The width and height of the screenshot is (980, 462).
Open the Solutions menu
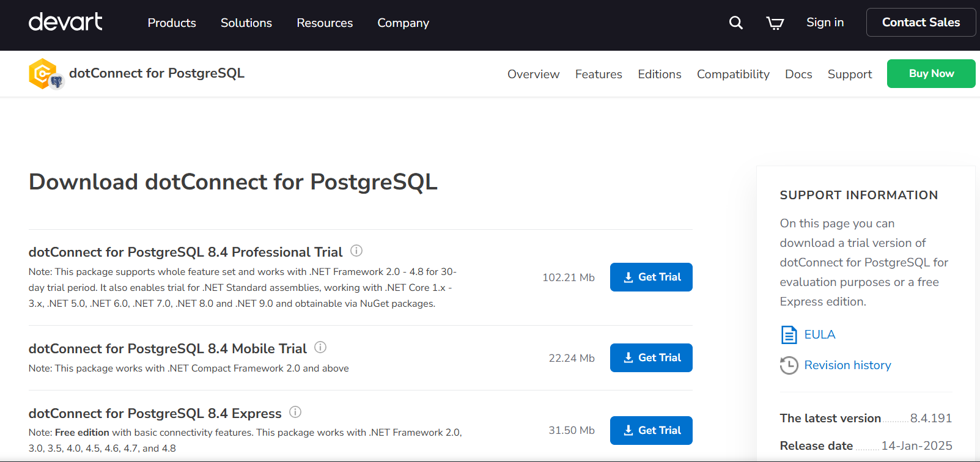pyautogui.click(x=246, y=23)
